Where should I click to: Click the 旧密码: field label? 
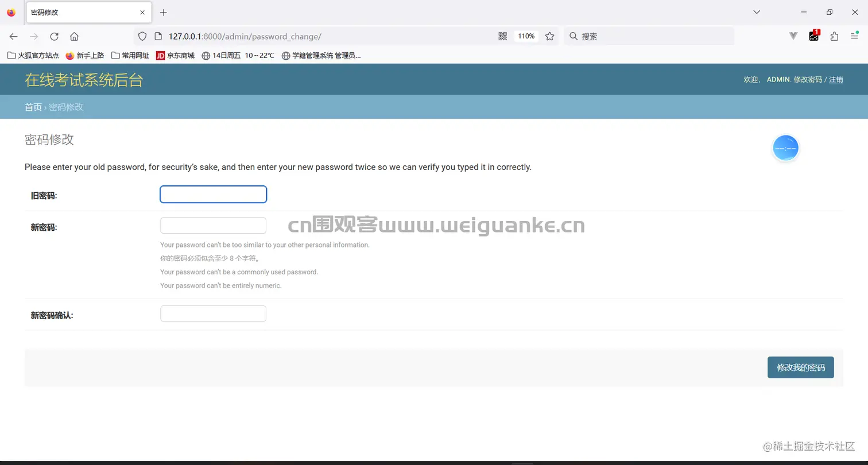(44, 196)
